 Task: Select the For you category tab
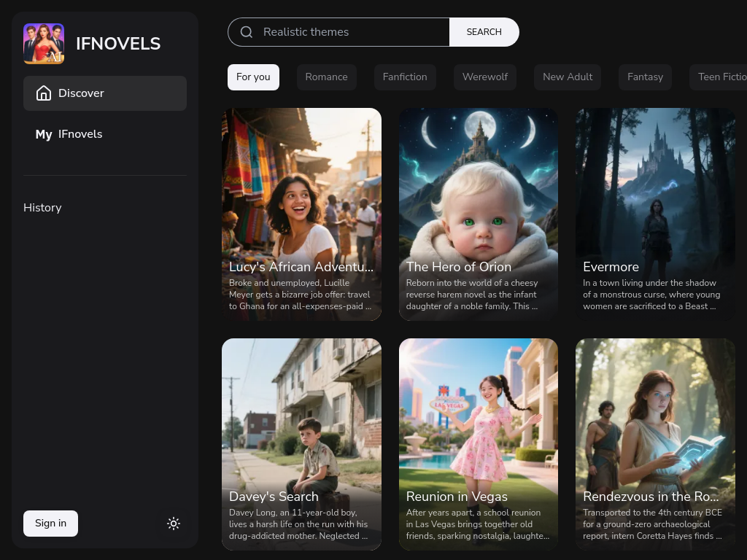[x=253, y=77]
